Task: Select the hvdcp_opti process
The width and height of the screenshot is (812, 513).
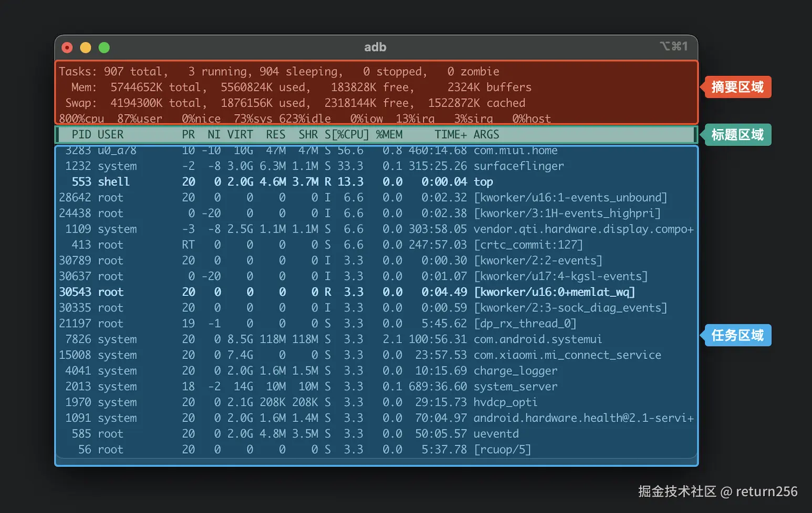Action: (505, 403)
